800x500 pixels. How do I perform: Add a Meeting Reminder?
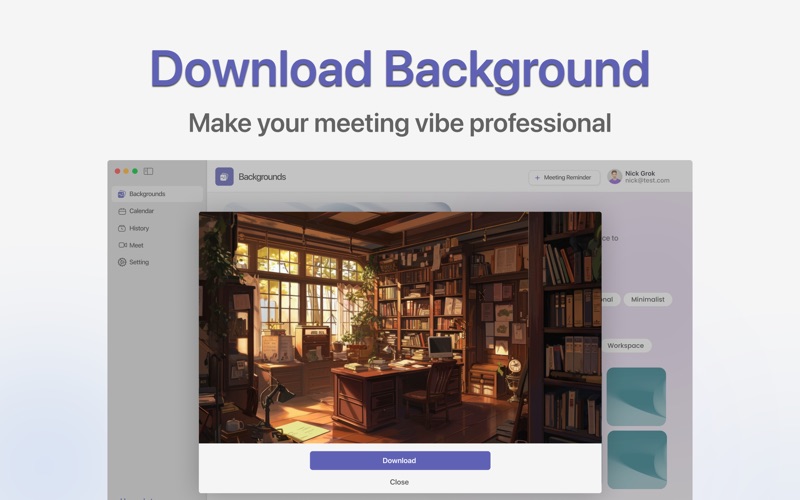(564, 178)
